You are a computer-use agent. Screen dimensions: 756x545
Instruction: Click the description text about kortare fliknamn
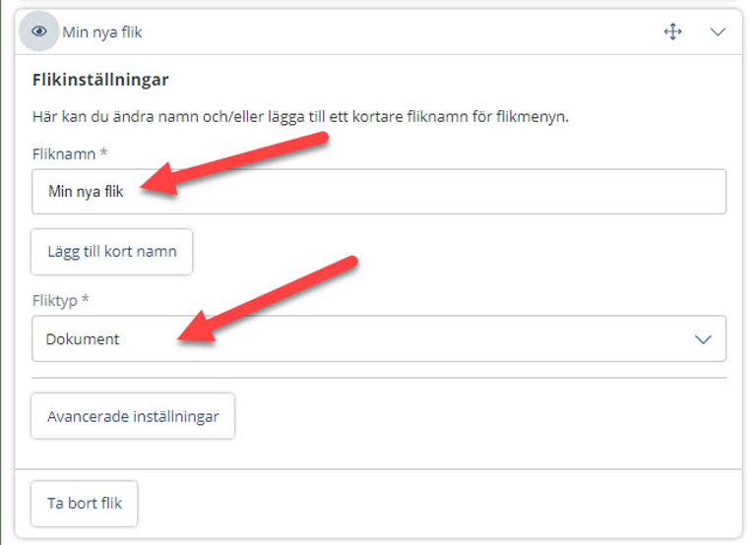[300, 117]
